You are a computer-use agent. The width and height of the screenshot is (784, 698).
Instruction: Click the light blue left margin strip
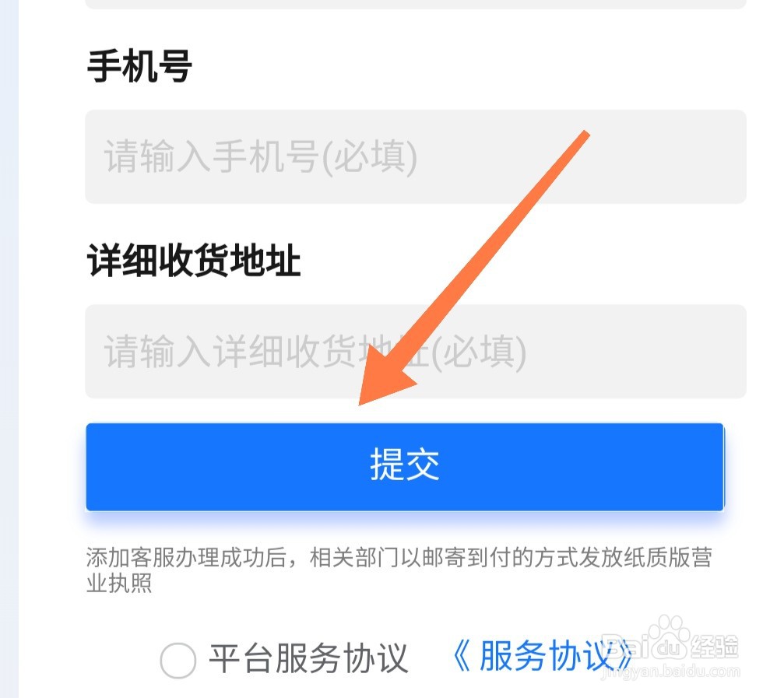[9, 349]
